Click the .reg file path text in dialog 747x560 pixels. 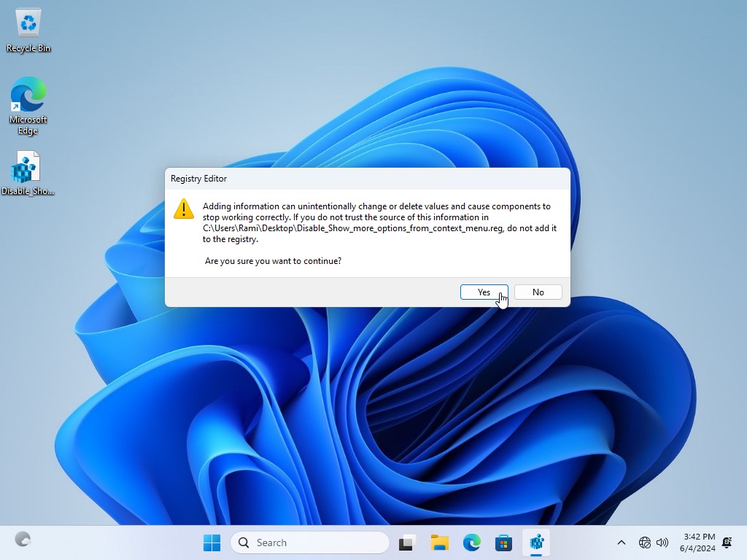tap(353, 228)
